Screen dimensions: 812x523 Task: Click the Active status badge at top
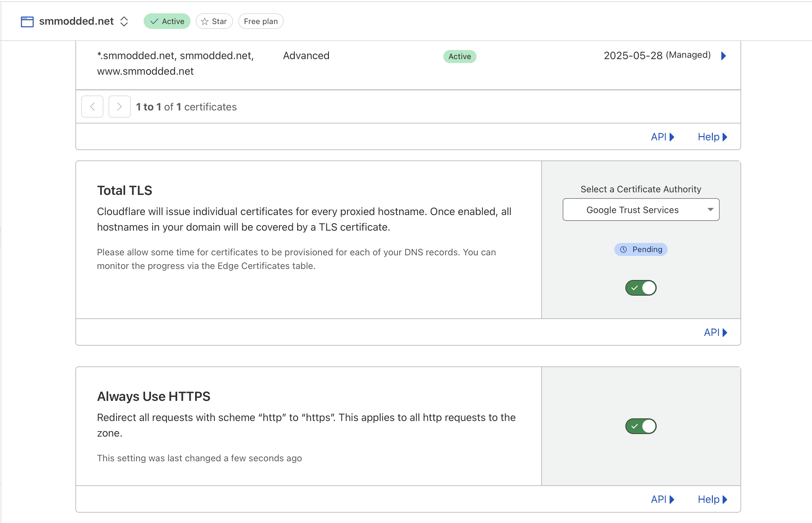tap(167, 21)
